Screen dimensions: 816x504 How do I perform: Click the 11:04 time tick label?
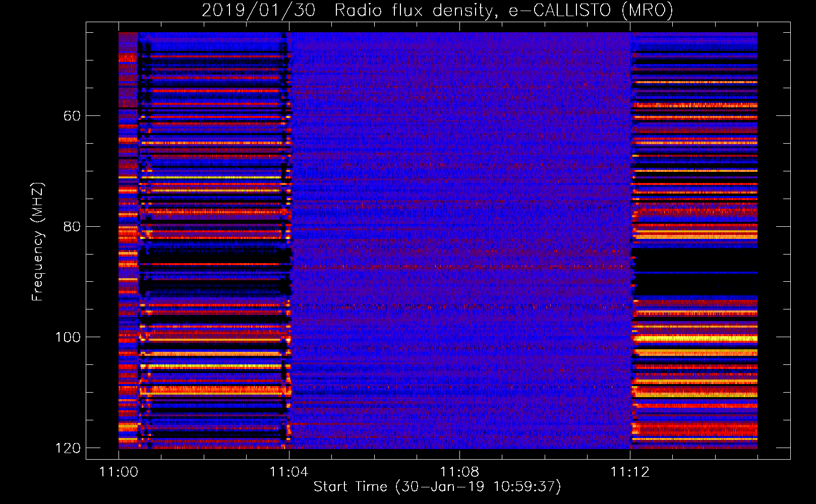tap(289, 472)
